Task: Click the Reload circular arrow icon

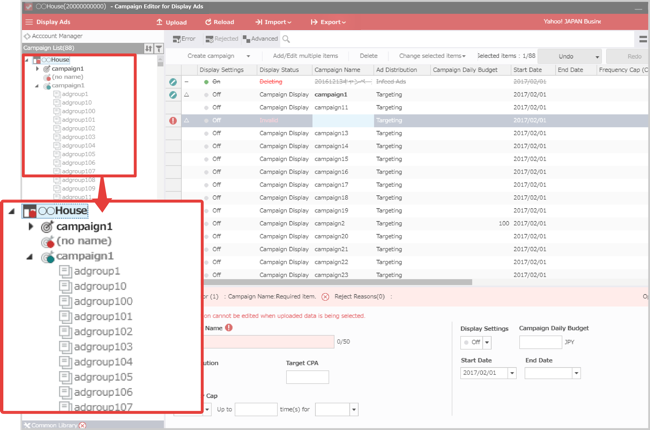Action: 208,22
